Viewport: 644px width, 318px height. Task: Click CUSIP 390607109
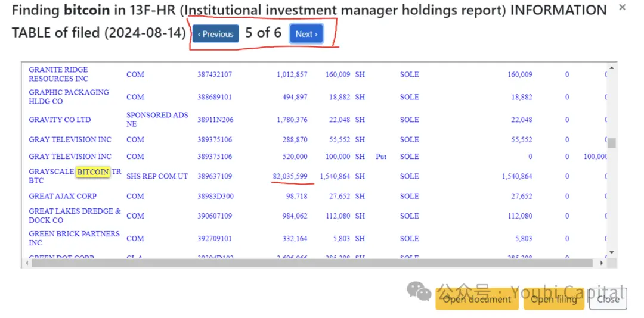215,216
